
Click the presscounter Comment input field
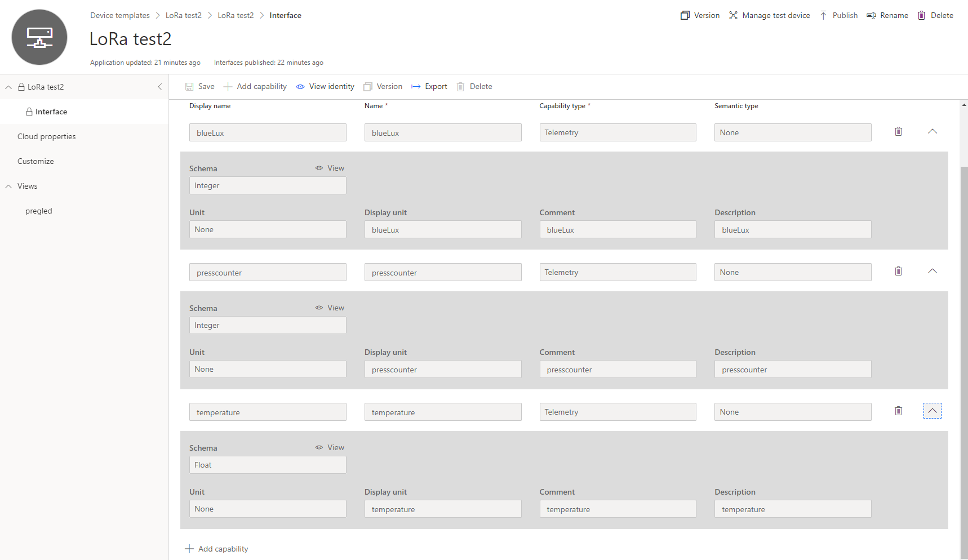(x=618, y=369)
